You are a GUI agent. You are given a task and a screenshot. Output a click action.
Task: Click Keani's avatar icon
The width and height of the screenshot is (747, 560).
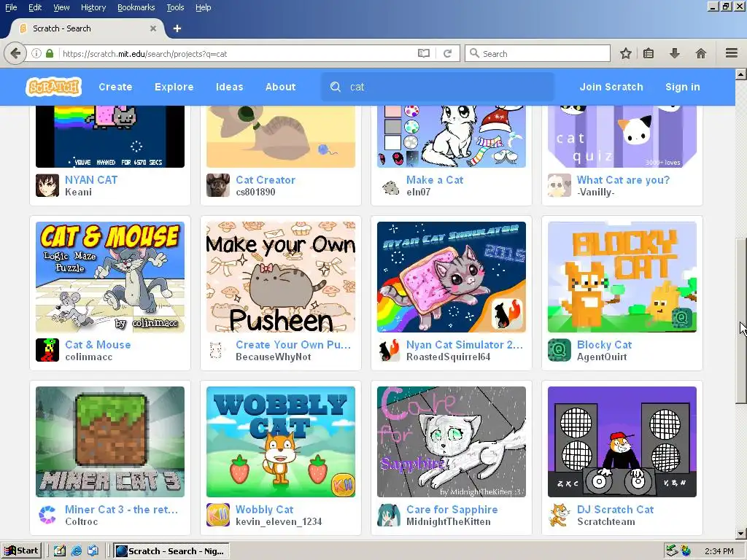pyautogui.click(x=47, y=185)
